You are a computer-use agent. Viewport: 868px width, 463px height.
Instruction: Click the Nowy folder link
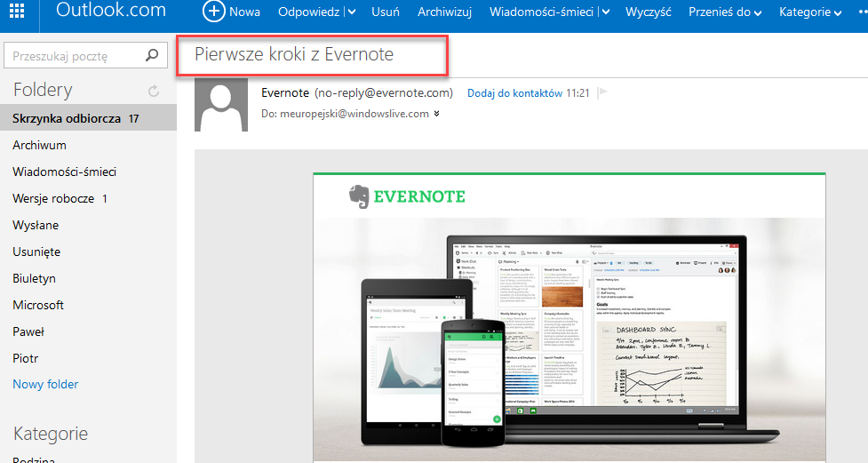pos(45,384)
